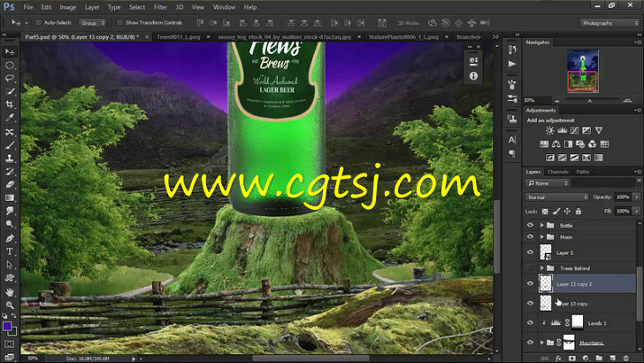This screenshot has width=644, height=363.
Task: Enable Show Transform Controls checkbox
Action: coord(119,23)
